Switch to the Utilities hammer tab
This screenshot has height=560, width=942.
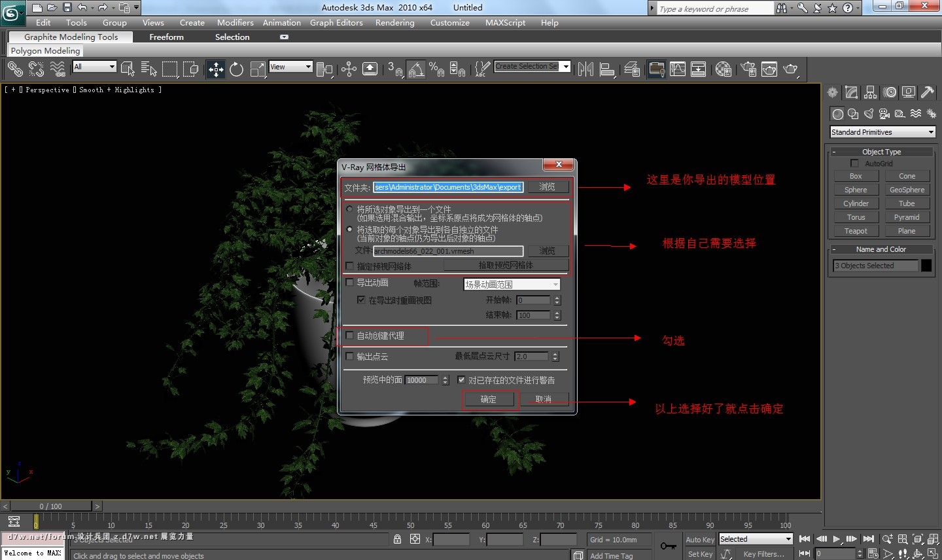pyautogui.click(x=928, y=92)
